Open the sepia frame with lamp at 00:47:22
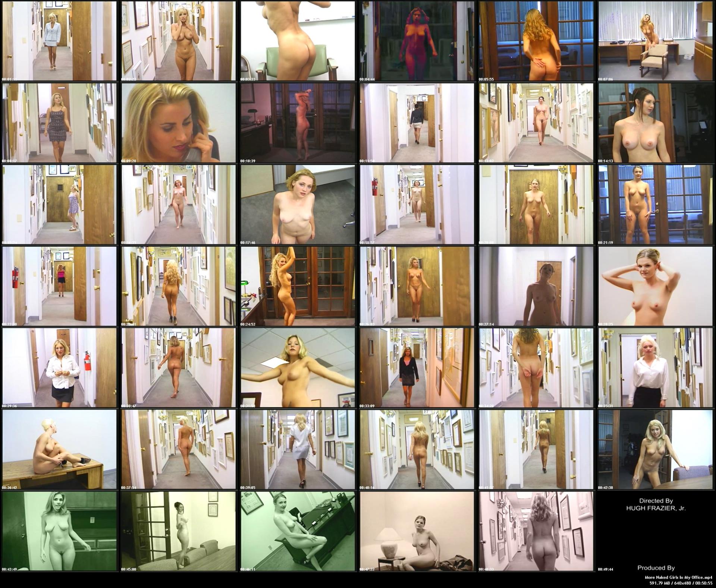716x588 pixels. (x=417, y=531)
